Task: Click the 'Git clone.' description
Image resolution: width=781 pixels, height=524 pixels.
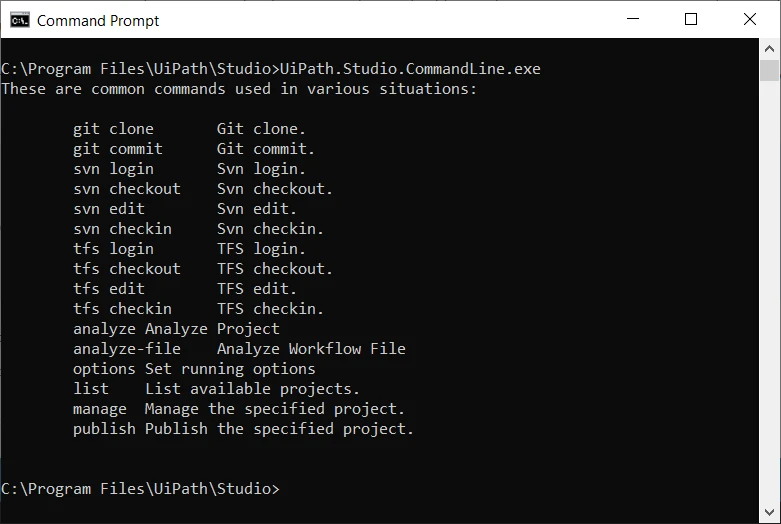Action: [x=261, y=129]
